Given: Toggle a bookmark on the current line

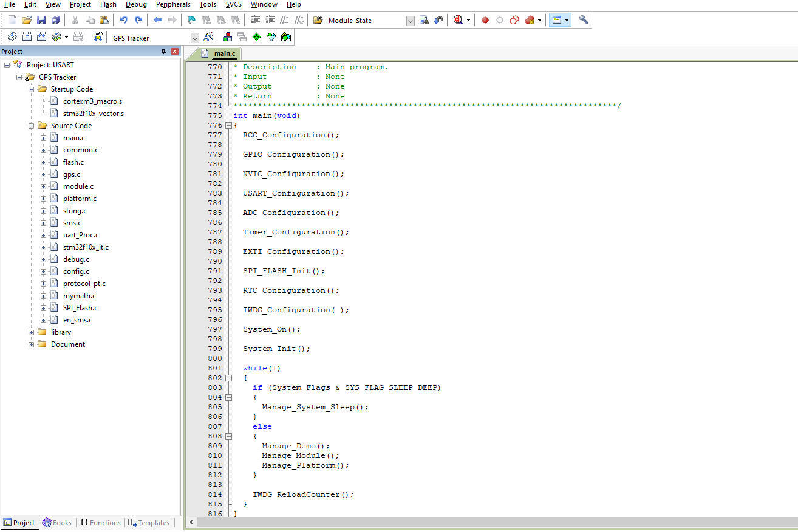Looking at the screenshot, I should point(191,20).
